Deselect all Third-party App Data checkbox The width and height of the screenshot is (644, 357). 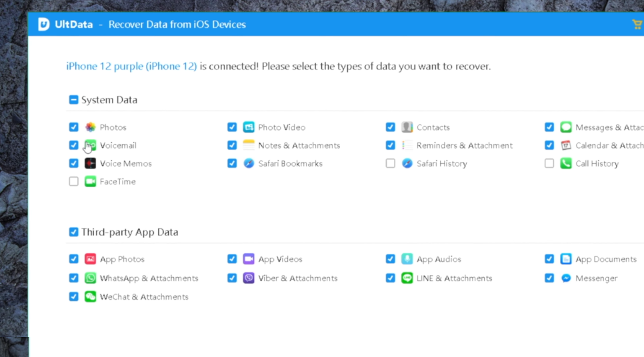(x=73, y=232)
